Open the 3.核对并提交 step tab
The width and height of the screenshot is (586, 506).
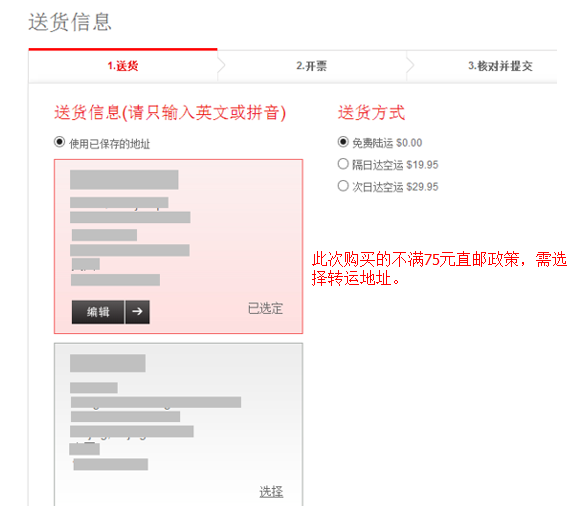coord(500,66)
